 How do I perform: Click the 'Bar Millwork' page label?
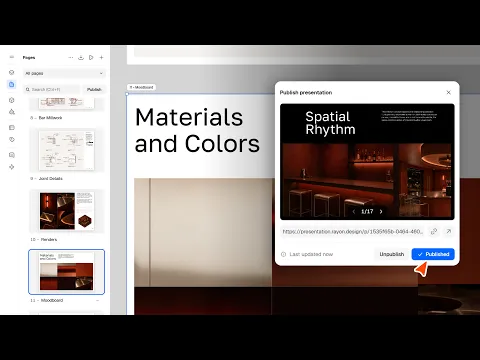point(50,118)
